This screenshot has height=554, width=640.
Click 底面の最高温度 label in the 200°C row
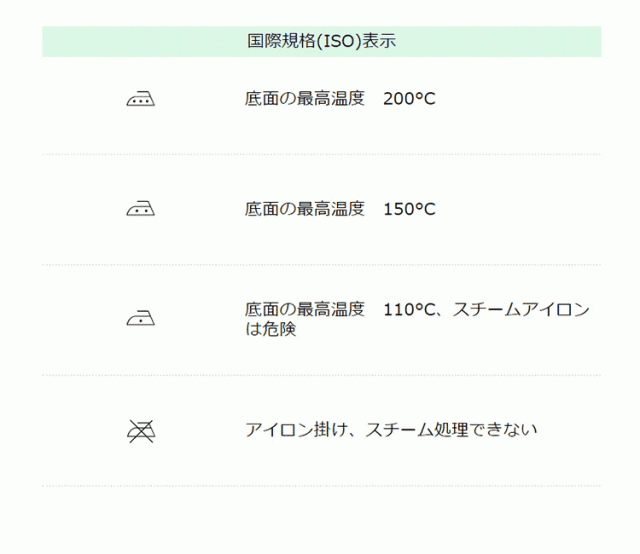305,99
